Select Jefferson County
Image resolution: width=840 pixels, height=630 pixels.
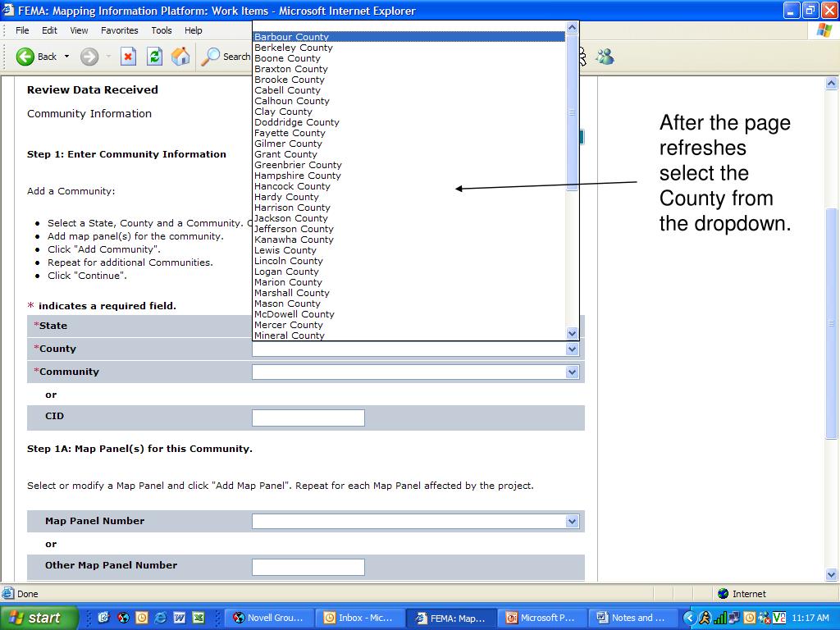click(409, 229)
